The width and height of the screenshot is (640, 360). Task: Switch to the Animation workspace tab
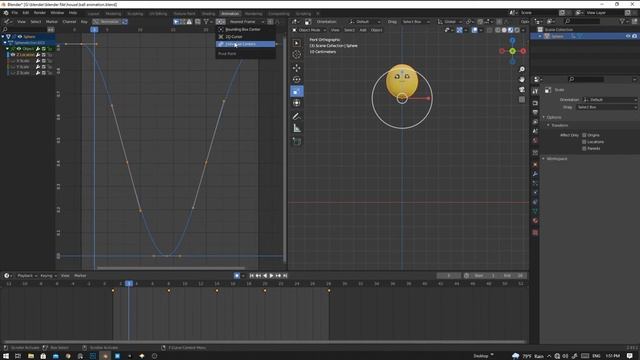pyautogui.click(x=230, y=13)
